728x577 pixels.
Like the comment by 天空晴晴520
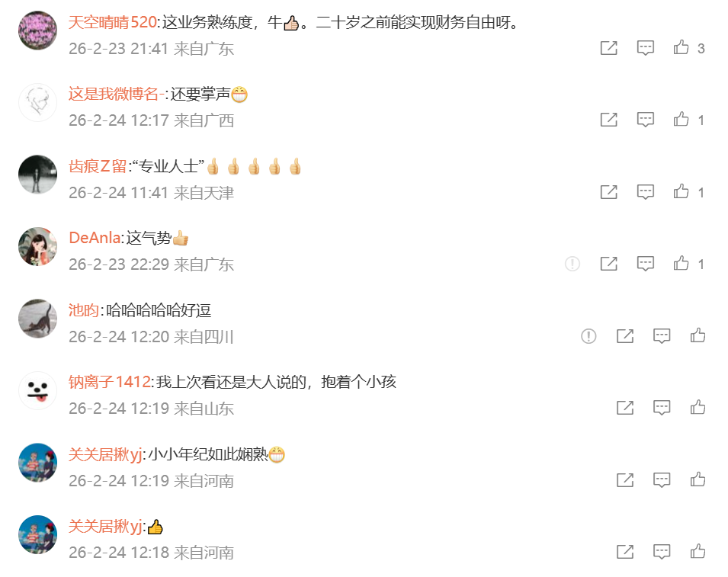(x=681, y=47)
